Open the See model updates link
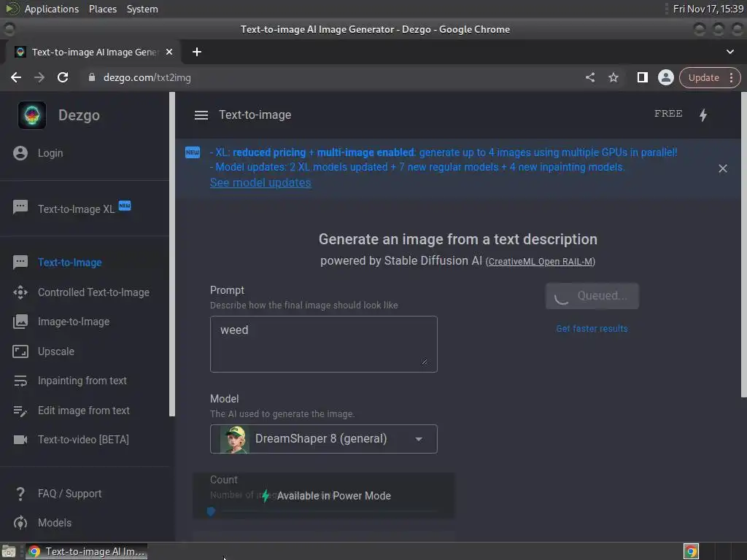Screen dimensions: 747x560 (260, 183)
